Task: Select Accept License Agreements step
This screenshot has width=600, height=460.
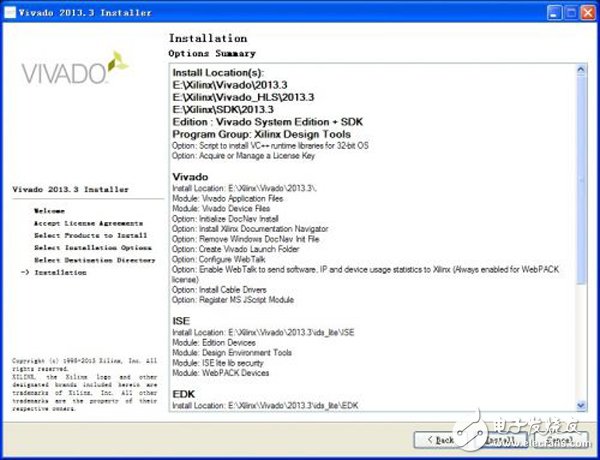Action: point(88,223)
